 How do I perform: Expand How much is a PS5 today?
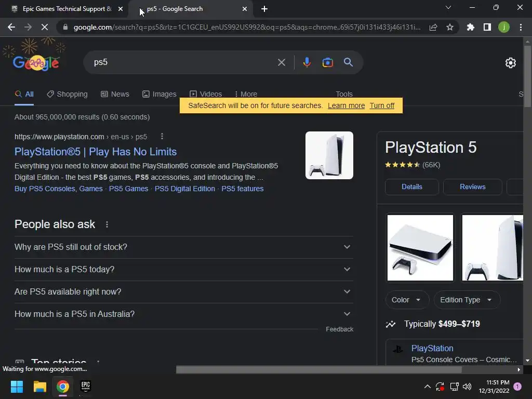184,270
